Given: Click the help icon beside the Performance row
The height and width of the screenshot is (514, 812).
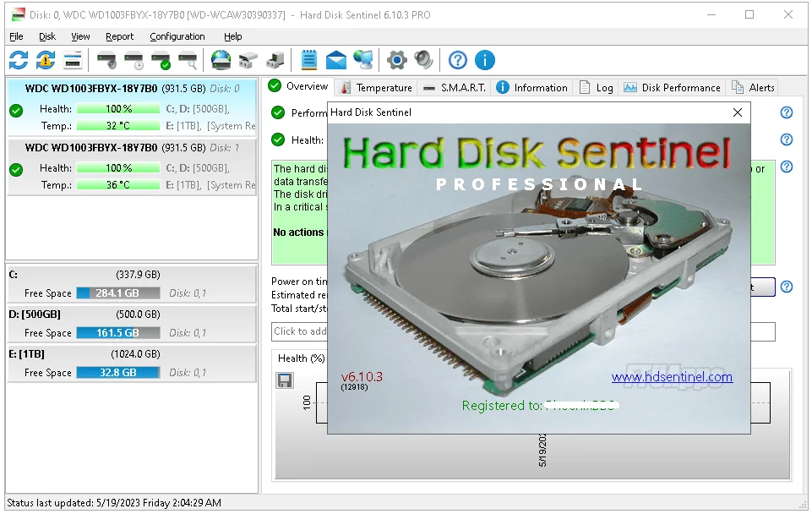Looking at the screenshot, I should [786, 112].
